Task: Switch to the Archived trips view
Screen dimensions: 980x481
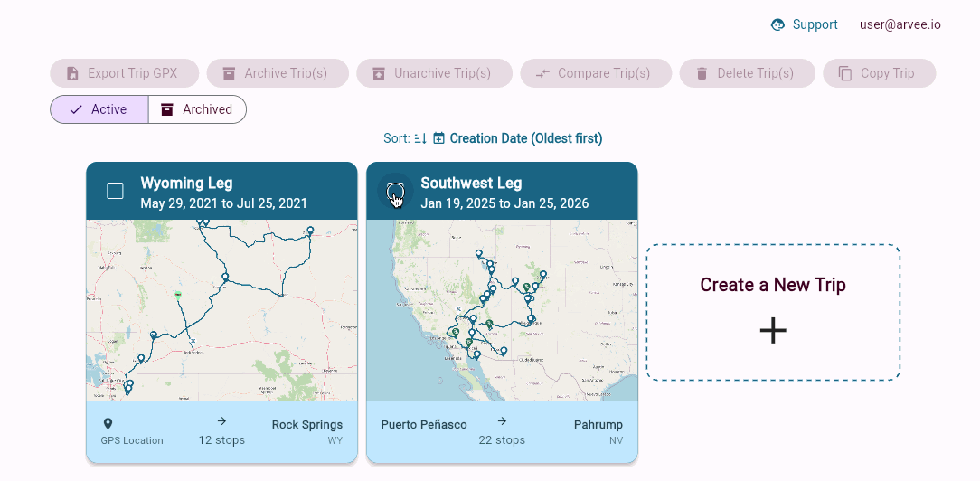Action: click(x=197, y=109)
